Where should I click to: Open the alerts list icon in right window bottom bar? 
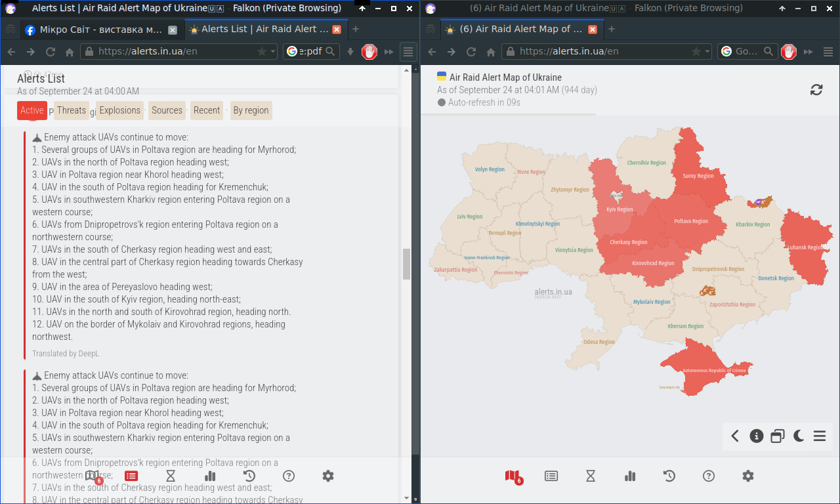coord(551,476)
